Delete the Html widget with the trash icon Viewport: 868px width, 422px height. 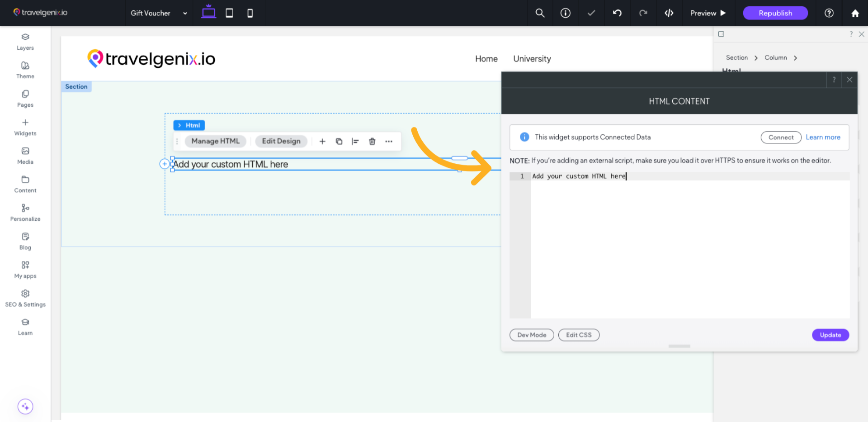pos(372,141)
